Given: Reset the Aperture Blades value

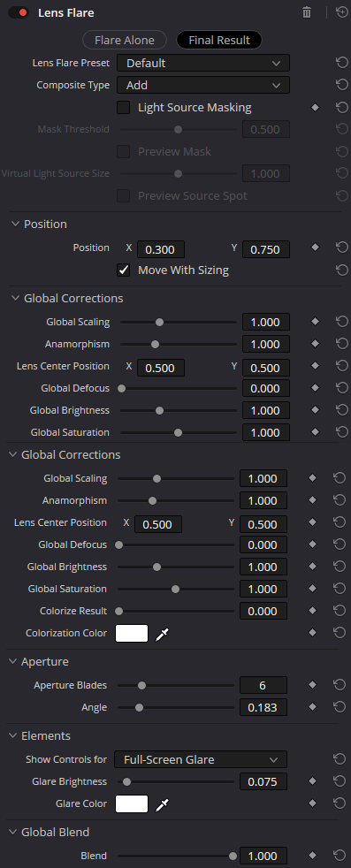Looking at the screenshot, I should point(339,685).
